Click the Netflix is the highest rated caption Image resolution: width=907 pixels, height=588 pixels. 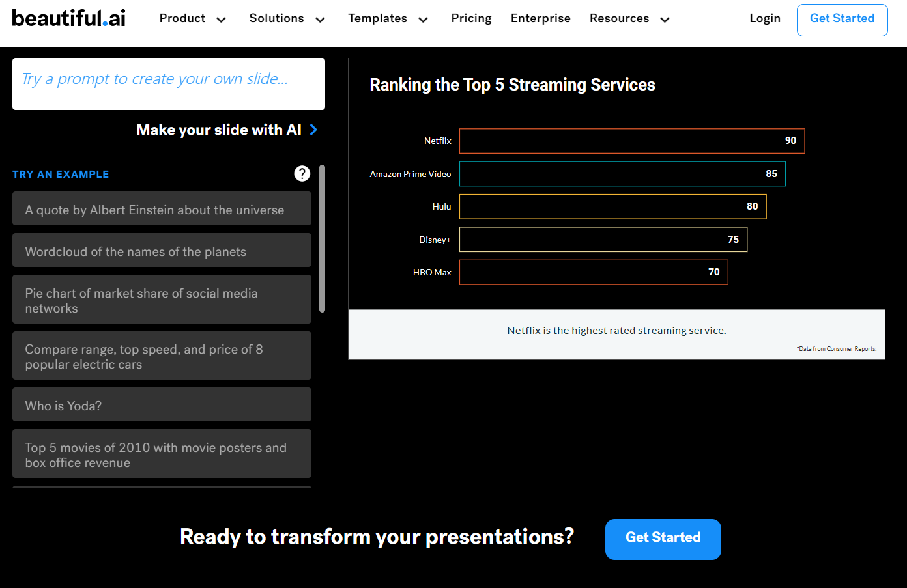(616, 330)
